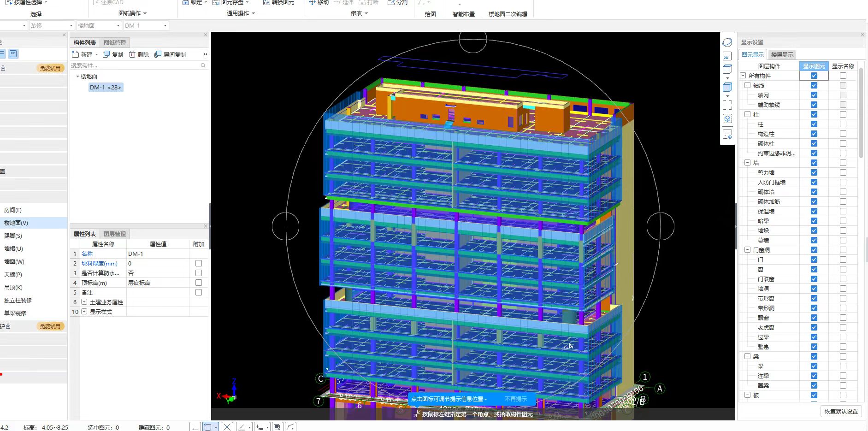Screen dimensions: 868x431
Task: Click the angle snap icon in status bar
Action: click(x=242, y=427)
